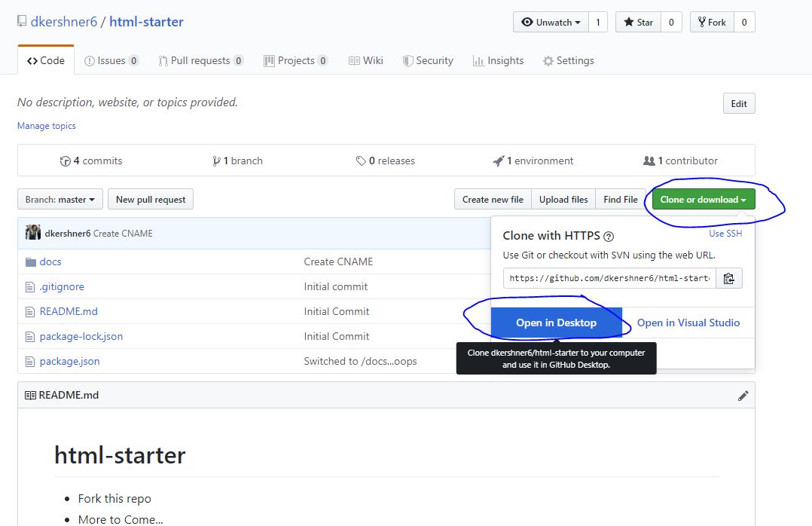Click Open in Desktop button
Viewport: 812px width, 526px height.
556,323
